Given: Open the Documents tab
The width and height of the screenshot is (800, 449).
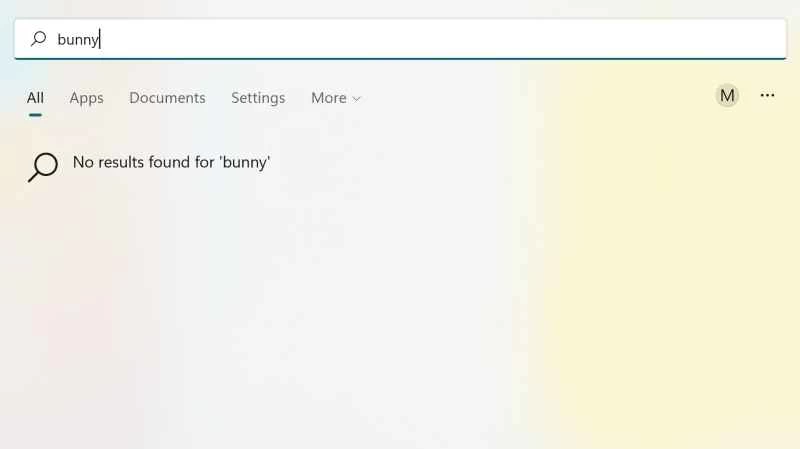Looking at the screenshot, I should point(167,98).
